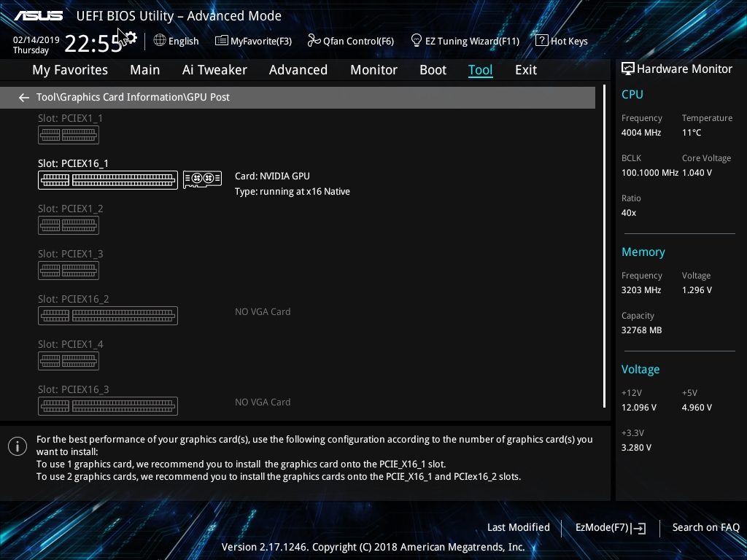Open the Exit tab
Screen dimensions: 747x560
(526, 70)
